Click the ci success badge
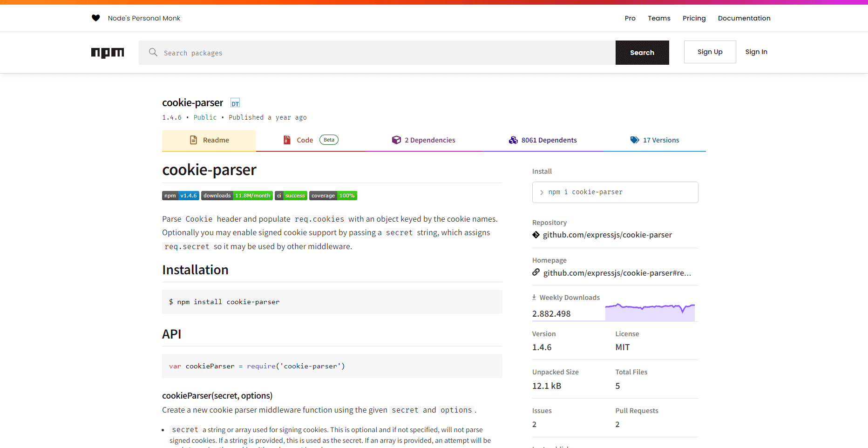868x448 pixels. pos(291,196)
